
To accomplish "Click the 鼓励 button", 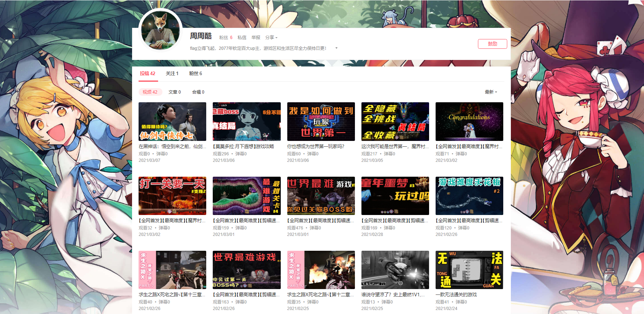I will pos(492,44).
